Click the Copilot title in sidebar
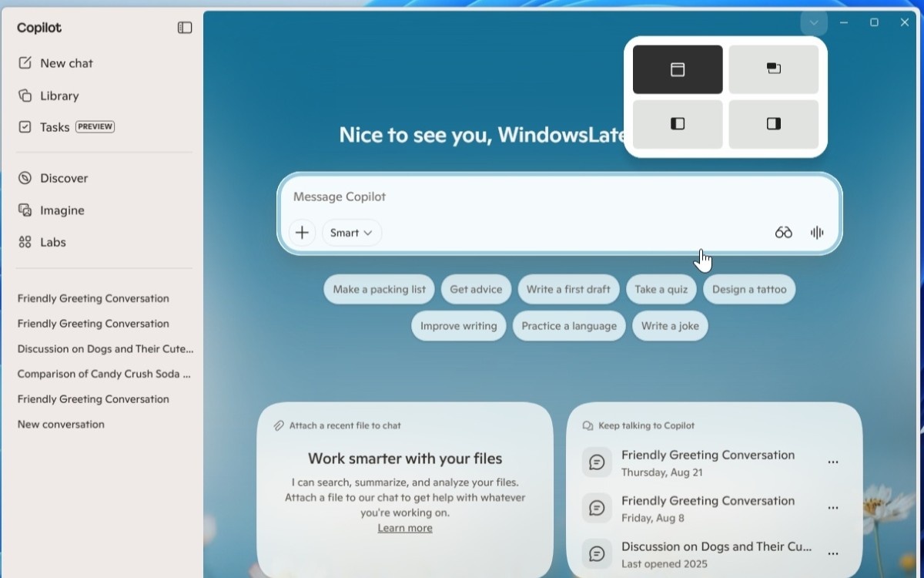Image resolution: width=924 pixels, height=578 pixels. point(39,28)
